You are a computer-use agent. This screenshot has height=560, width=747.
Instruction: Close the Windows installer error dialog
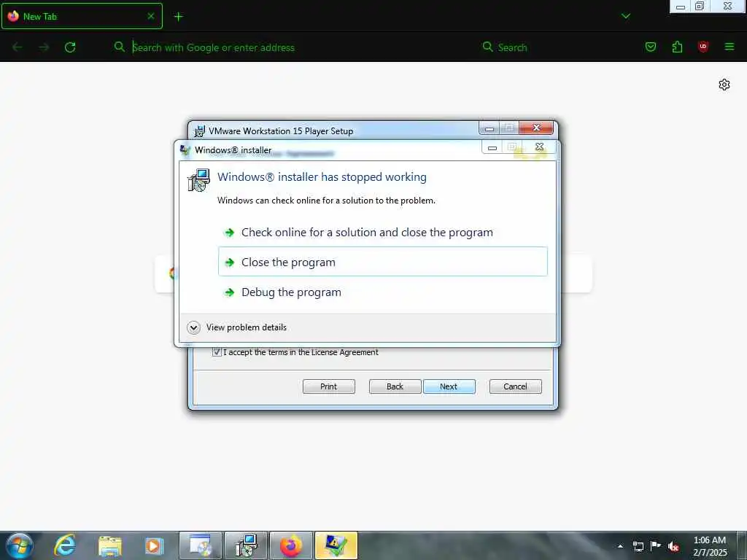tap(539, 147)
